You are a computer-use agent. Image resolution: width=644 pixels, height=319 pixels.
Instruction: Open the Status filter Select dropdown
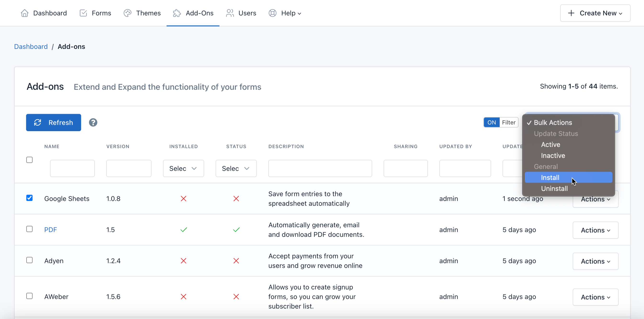pyautogui.click(x=236, y=168)
